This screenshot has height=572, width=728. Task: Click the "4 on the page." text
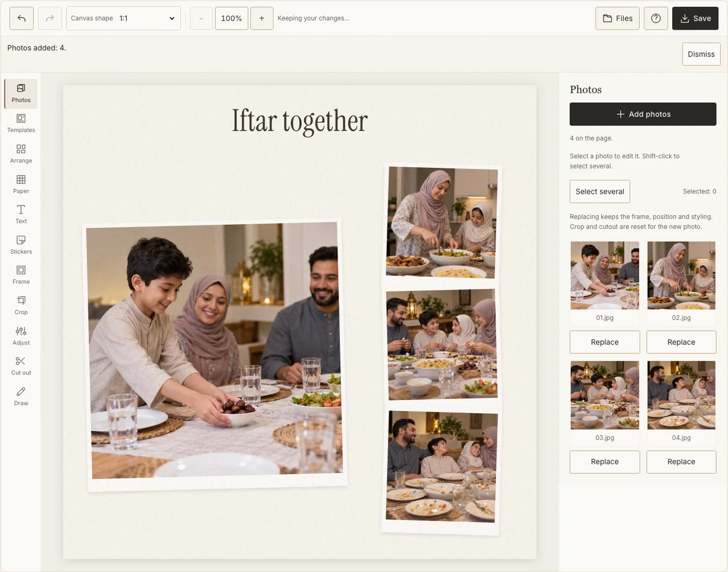click(x=591, y=138)
